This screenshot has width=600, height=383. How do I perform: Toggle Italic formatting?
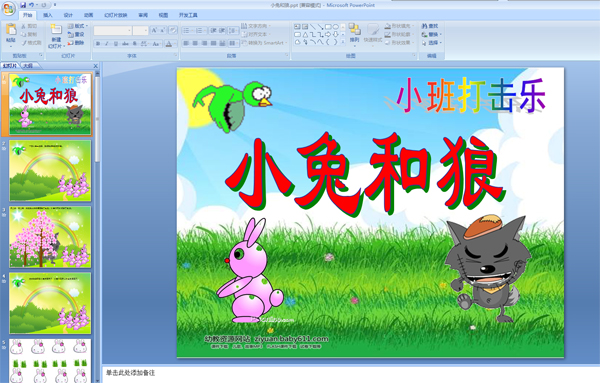107,44
